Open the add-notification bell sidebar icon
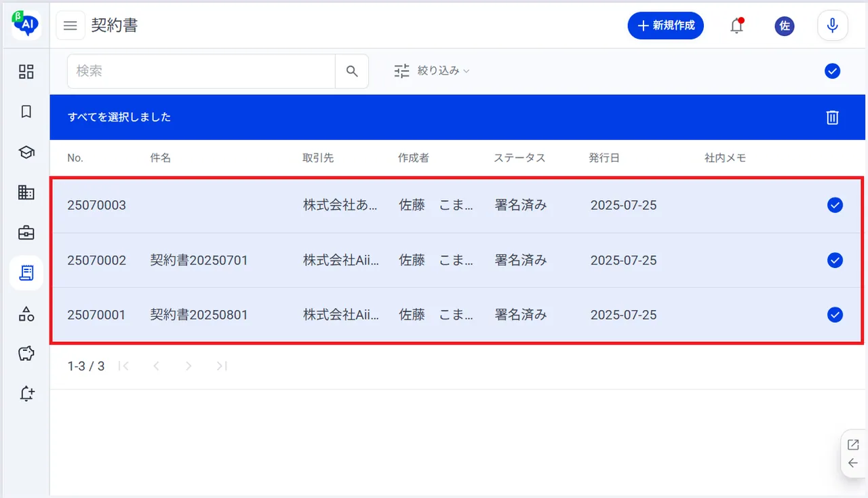The image size is (868, 498). click(x=26, y=394)
